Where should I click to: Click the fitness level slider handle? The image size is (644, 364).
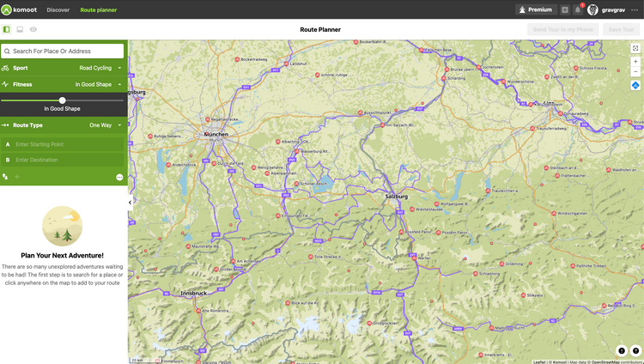click(x=62, y=100)
